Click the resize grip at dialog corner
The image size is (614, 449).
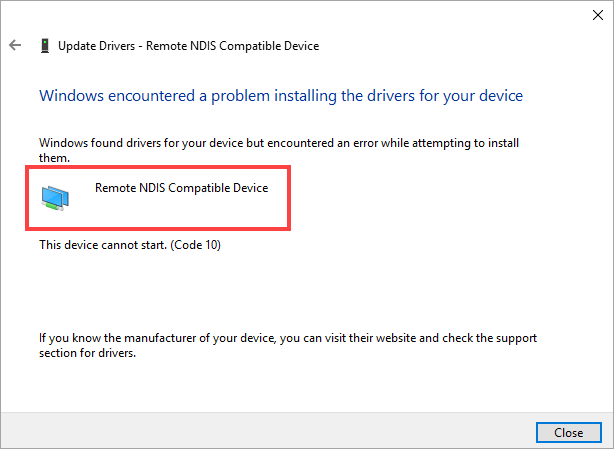(607, 442)
